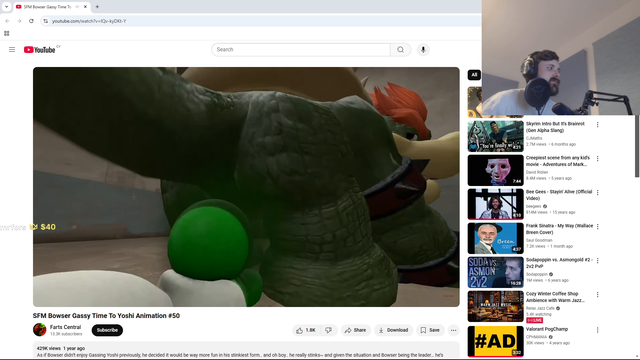This screenshot has width=640, height=360.
Task: Save the video to playlist
Action: point(430,330)
